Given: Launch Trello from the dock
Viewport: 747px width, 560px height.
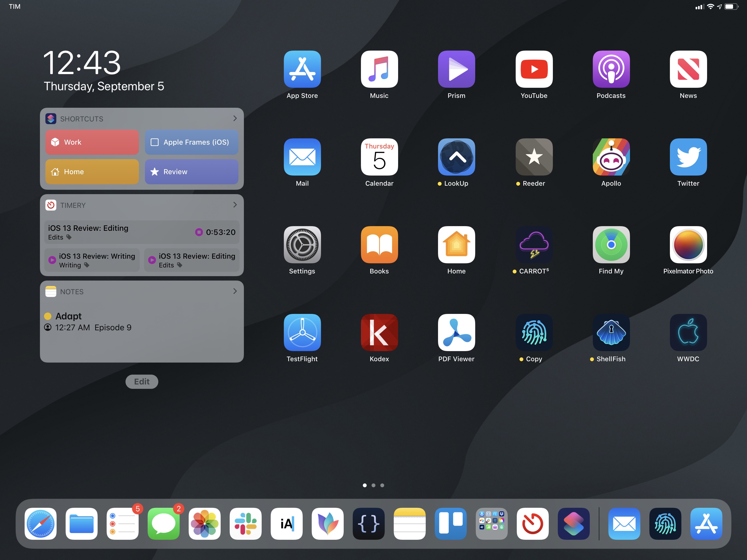Looking at the screenshot, I should coord(451,524).
